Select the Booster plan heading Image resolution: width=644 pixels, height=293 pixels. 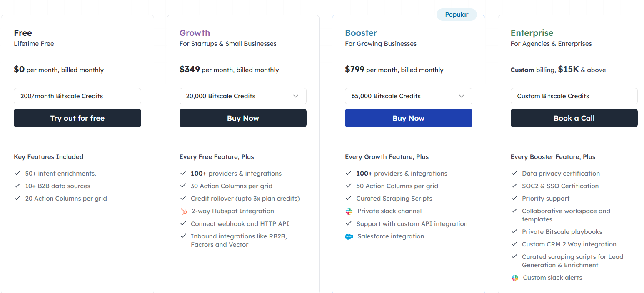tap(361, 32)
